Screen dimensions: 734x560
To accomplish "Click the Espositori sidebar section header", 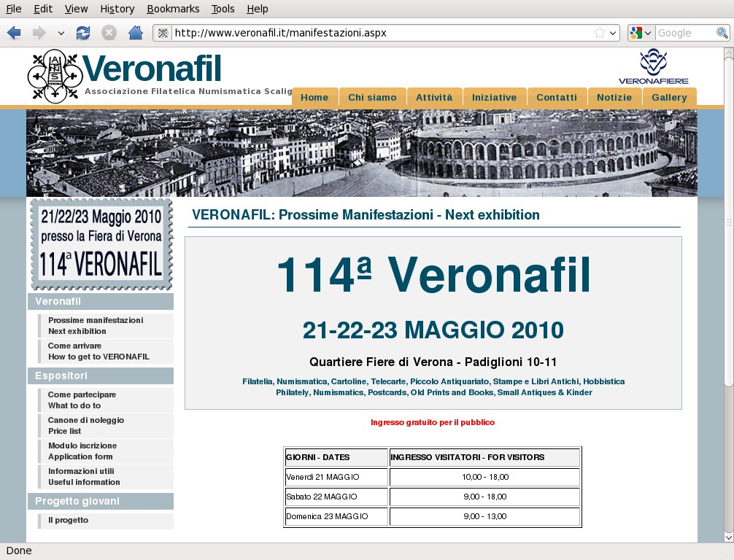I will [x=101, y=376].
